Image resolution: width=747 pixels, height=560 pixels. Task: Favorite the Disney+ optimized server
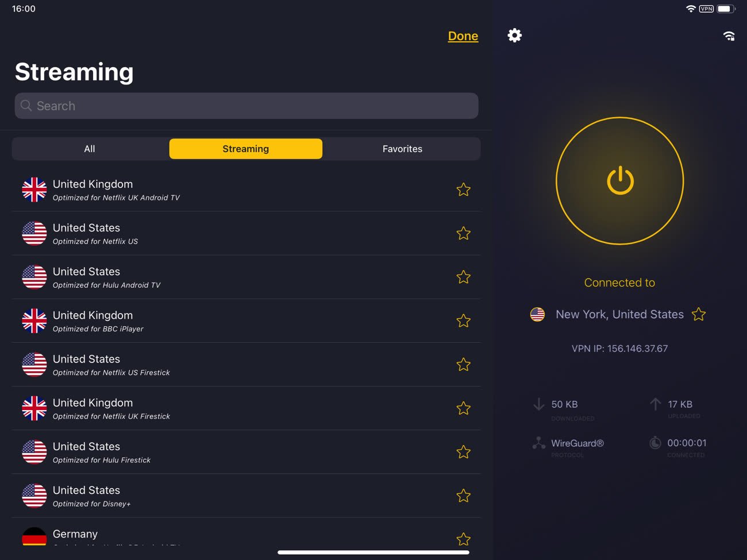click(464, 496)
